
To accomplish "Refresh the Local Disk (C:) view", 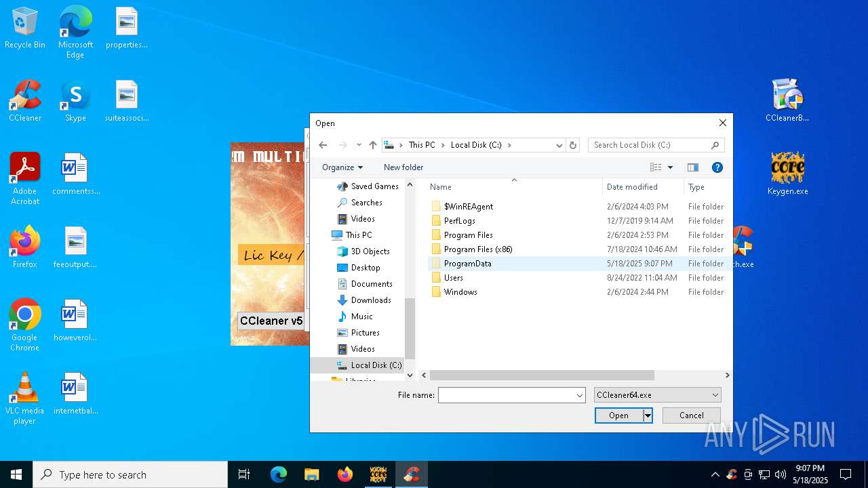I will click(573, 145).
